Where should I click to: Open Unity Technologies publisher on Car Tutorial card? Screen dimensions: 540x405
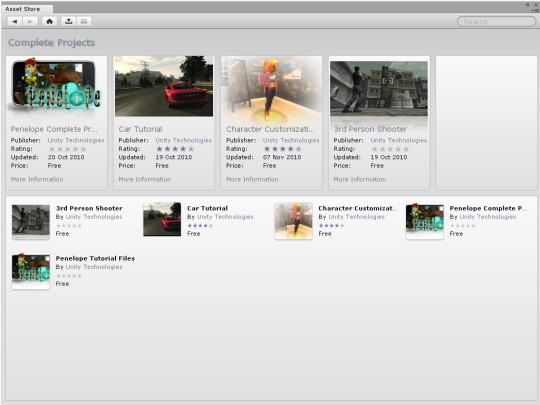click(184, 141)
